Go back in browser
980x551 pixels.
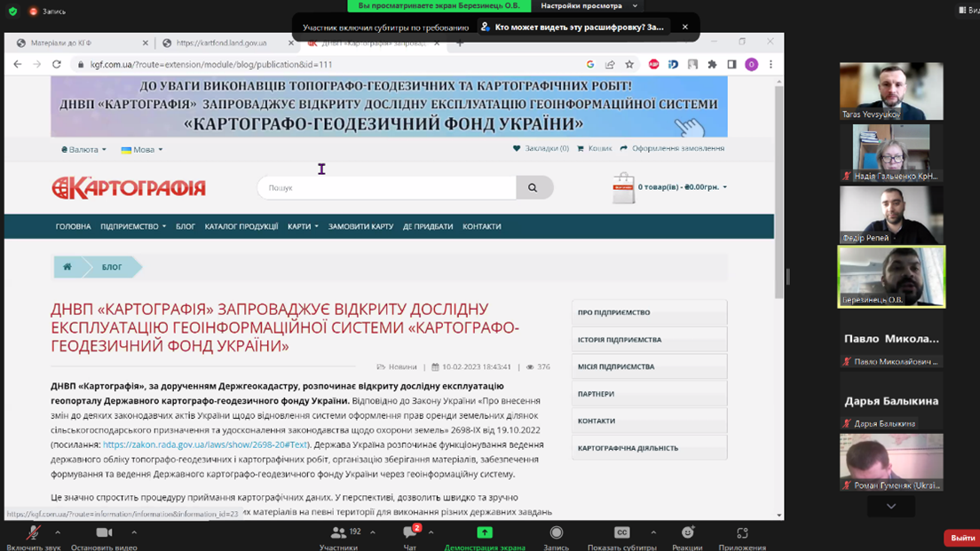click(18, 65)
